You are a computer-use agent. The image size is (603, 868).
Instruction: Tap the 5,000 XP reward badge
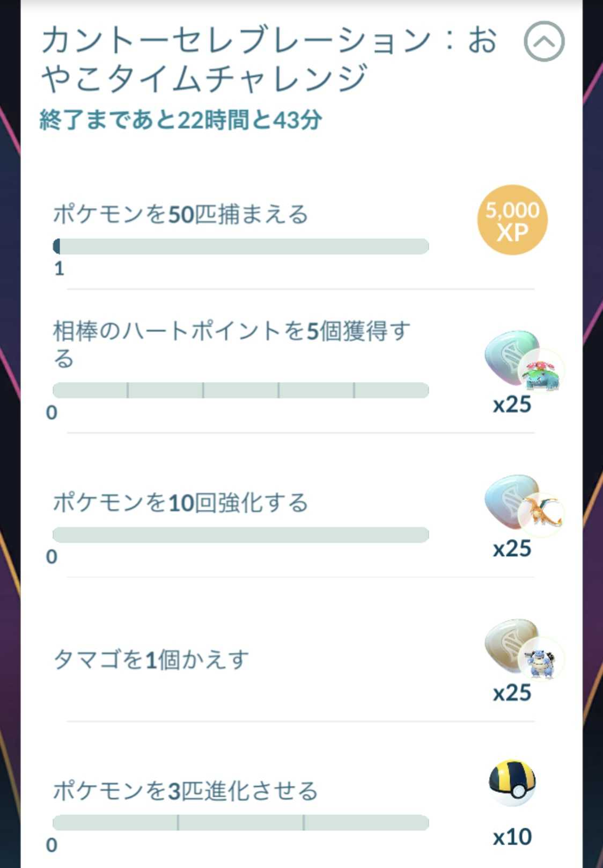512,220
